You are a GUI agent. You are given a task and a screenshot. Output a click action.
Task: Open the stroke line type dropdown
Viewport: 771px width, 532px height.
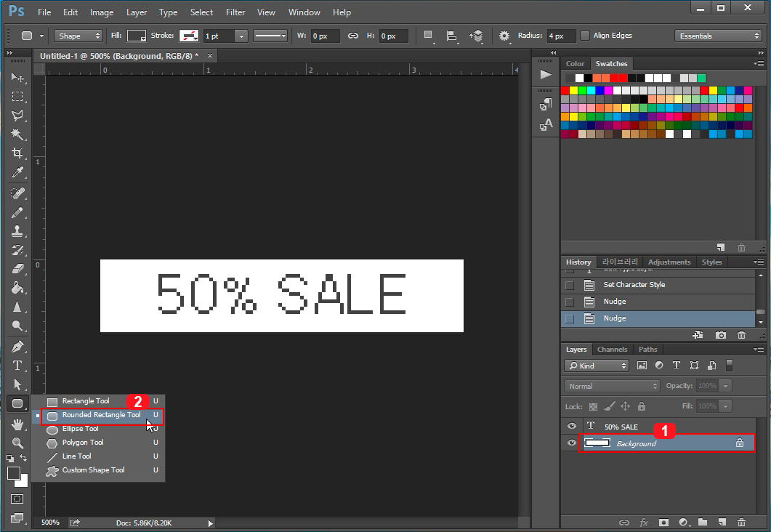tap(270, 36)
